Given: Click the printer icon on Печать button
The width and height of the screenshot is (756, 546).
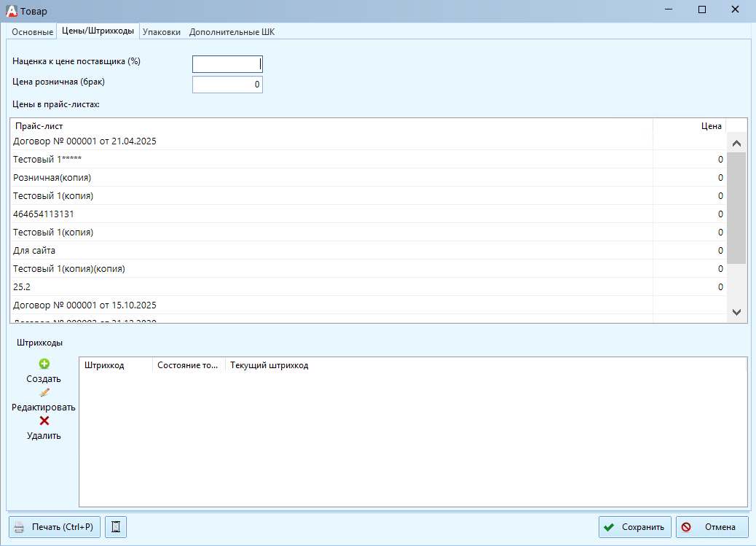Looking at the screenshot, I should pos(19,527).
